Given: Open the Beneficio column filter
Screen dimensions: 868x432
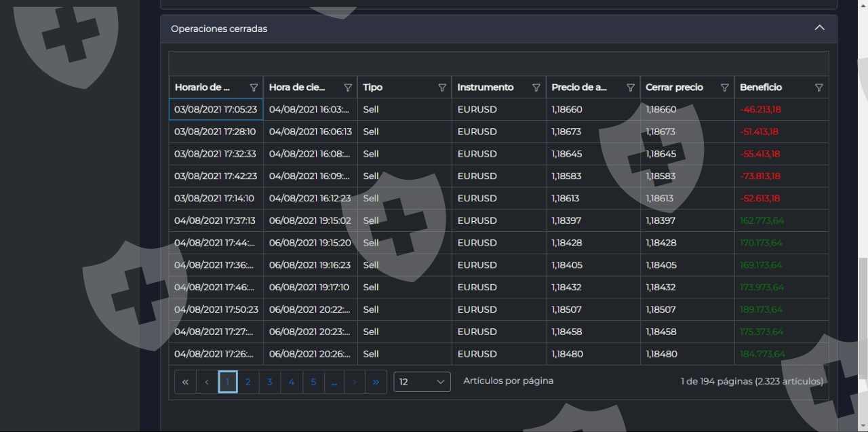Looking at the screenshot, I should click(818, 87).
